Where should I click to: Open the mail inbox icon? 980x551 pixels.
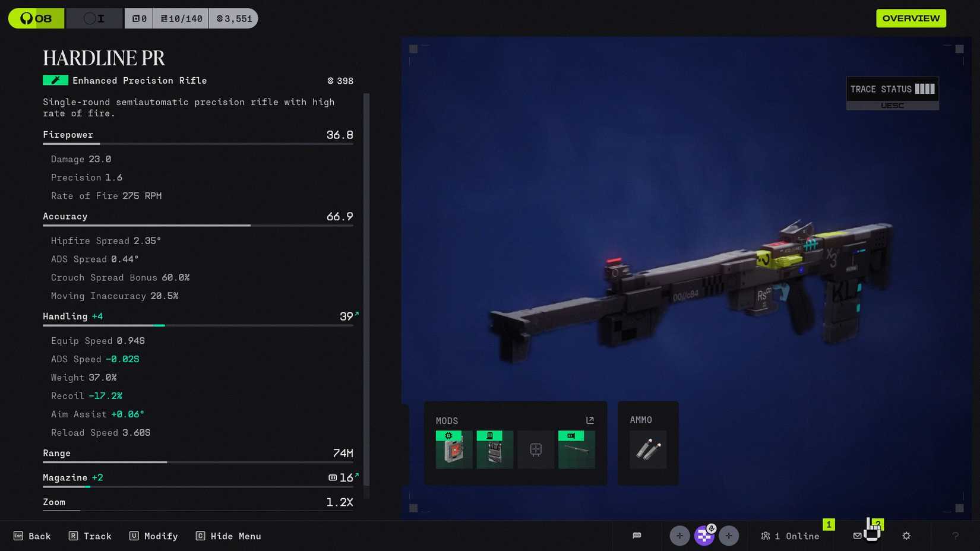click(x=857, y=536)
